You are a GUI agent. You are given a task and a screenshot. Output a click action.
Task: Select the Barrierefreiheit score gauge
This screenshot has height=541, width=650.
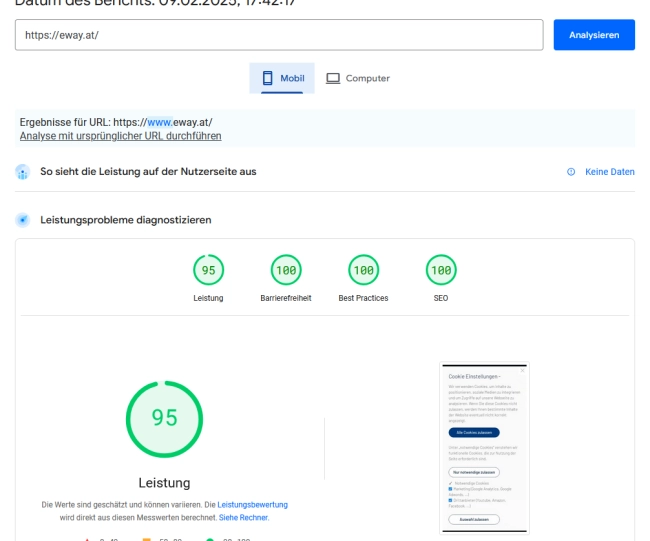click(x=286, y=270)
